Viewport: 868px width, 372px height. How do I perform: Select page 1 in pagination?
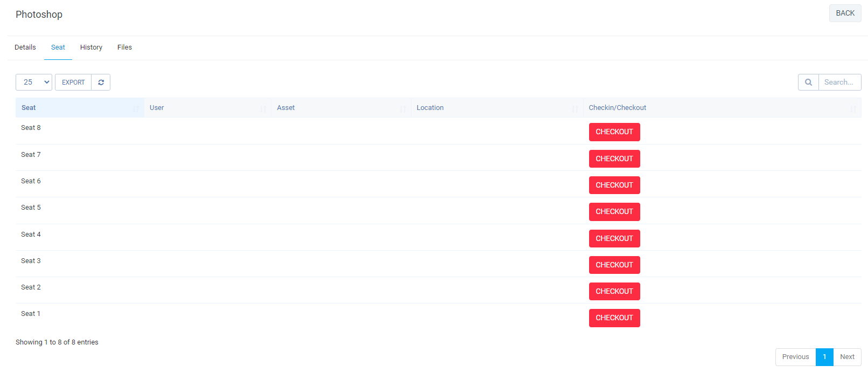(824, 357)
